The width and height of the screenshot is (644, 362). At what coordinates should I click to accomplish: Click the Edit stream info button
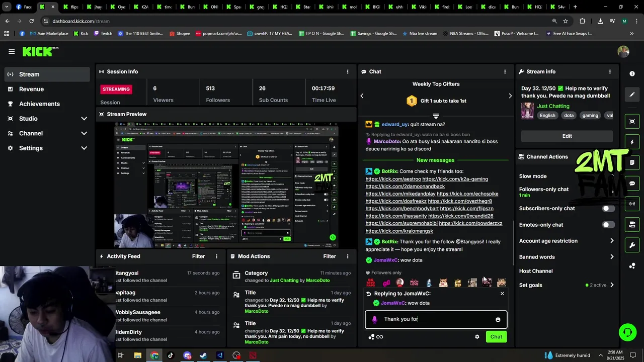[567, 136]
